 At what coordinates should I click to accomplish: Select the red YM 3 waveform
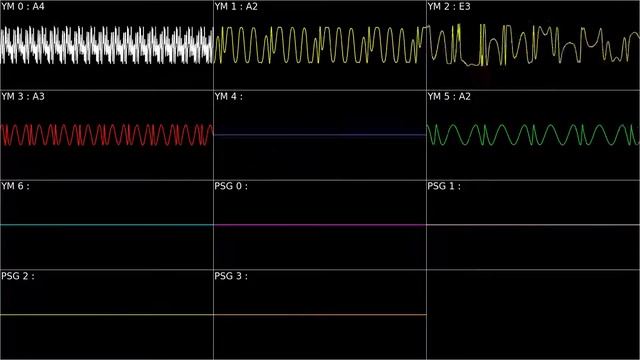[107, 135]
